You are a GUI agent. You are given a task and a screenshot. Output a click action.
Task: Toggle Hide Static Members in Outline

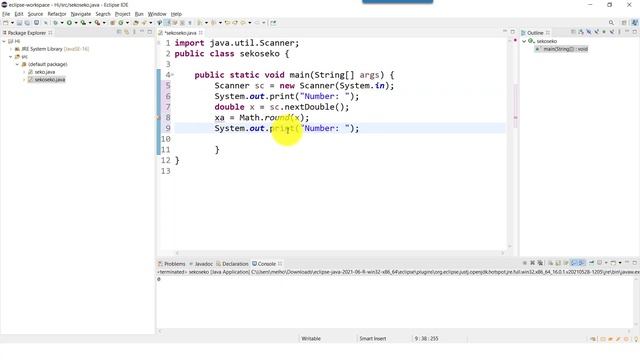point(596,32)
